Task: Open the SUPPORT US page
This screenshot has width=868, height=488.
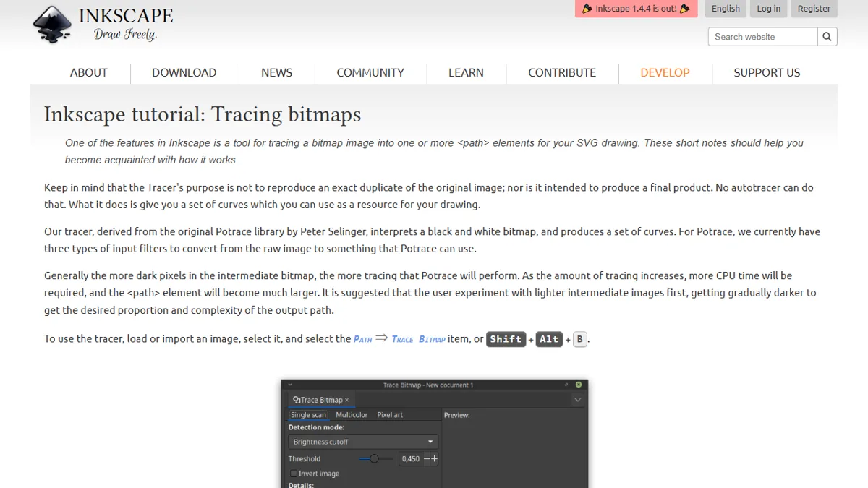Action: tap(767, 72)
